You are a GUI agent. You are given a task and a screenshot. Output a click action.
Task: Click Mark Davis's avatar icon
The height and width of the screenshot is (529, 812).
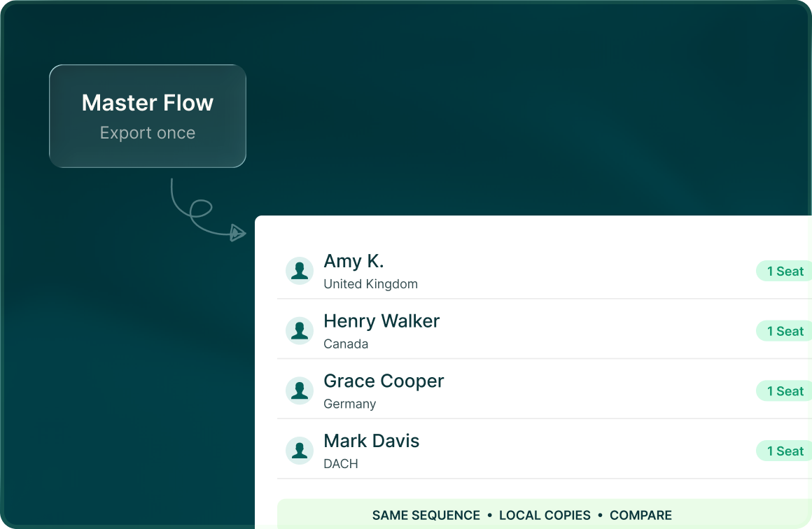(300, 451)
